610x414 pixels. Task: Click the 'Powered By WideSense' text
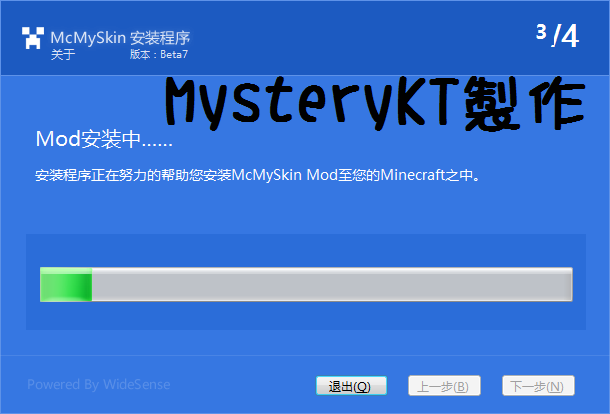99,384
